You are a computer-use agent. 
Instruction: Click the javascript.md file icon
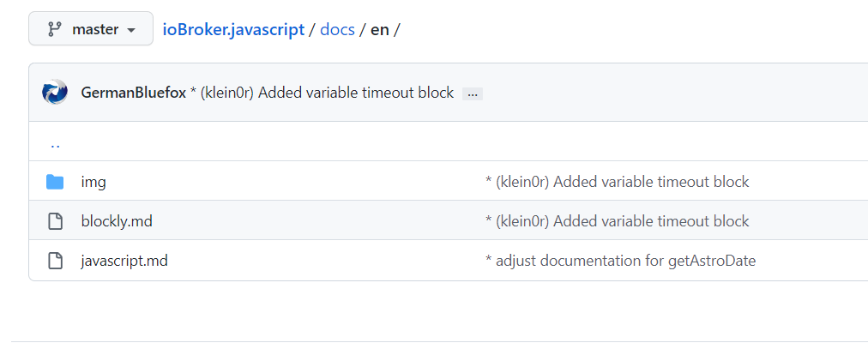click(x=55, y=261)
